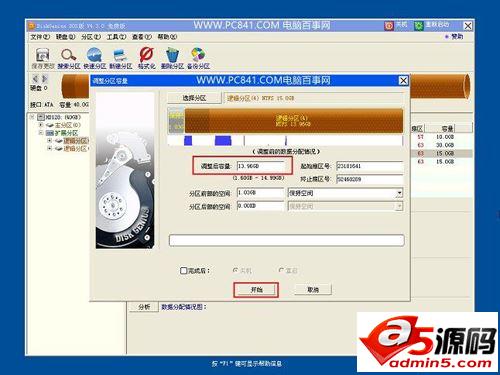
Task: Expand the second 逻辑分区 tree node
Action: click(50, 148)
